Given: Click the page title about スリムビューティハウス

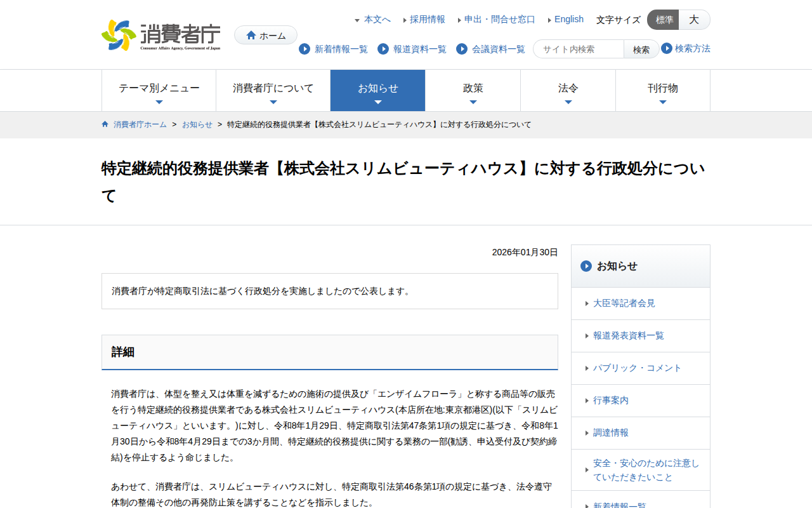Looking at the screenshot, I should coord(403,182).
